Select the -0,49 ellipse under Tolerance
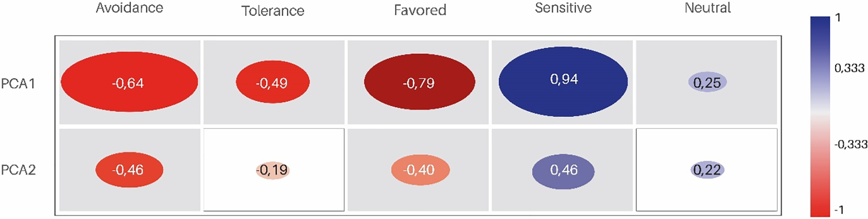Viewport: 868px width, 219px height. [272, 82]
